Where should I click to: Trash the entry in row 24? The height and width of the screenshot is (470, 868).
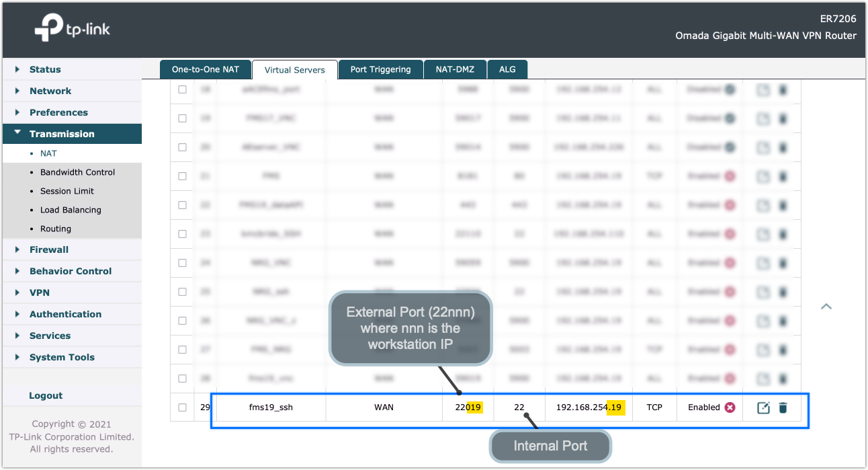783,263
